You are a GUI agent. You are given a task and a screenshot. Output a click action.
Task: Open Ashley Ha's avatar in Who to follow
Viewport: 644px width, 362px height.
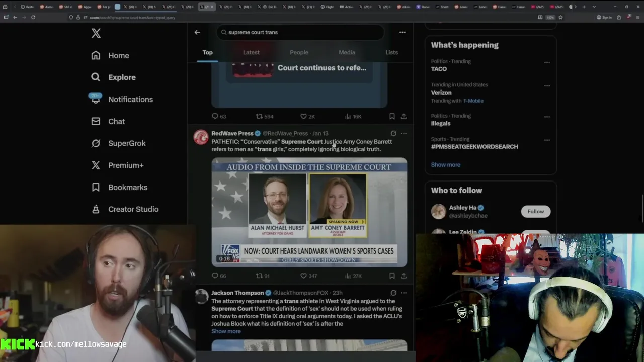[439, 211]
